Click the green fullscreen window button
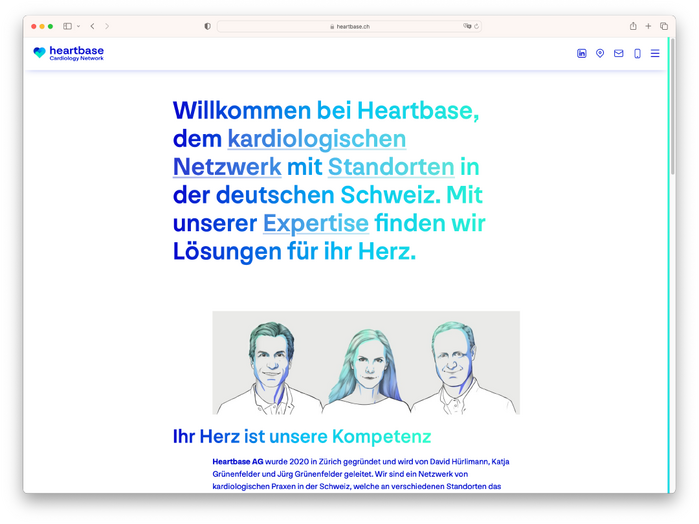Screen dimensions: 699x524 pyautogui.click(x=50, y=26)
